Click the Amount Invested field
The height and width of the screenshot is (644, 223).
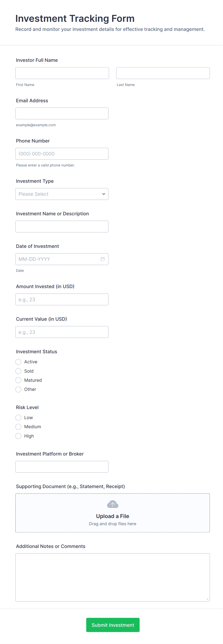62,300
